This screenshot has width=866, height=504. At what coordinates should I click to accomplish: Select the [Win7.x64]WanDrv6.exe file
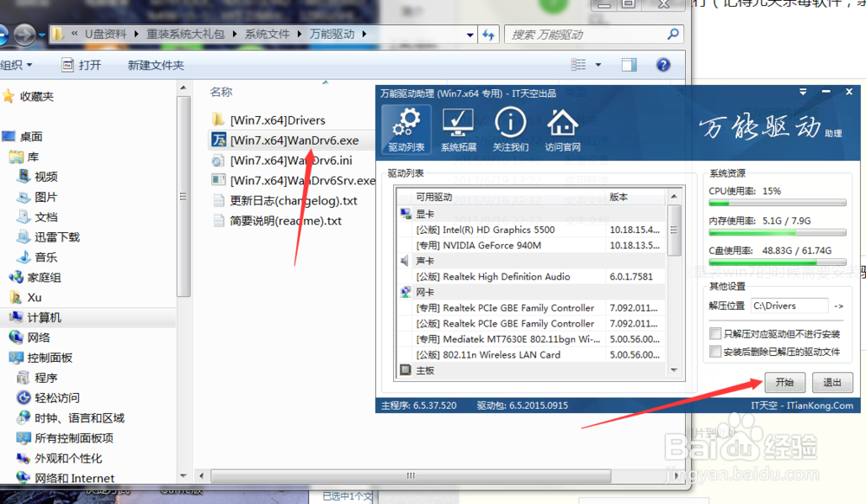point(294,140)
